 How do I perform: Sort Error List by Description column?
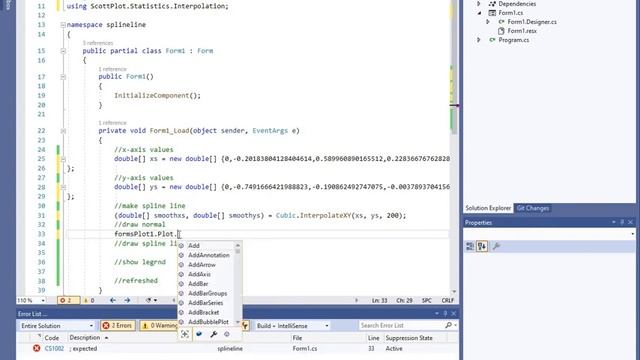(84, 338)
